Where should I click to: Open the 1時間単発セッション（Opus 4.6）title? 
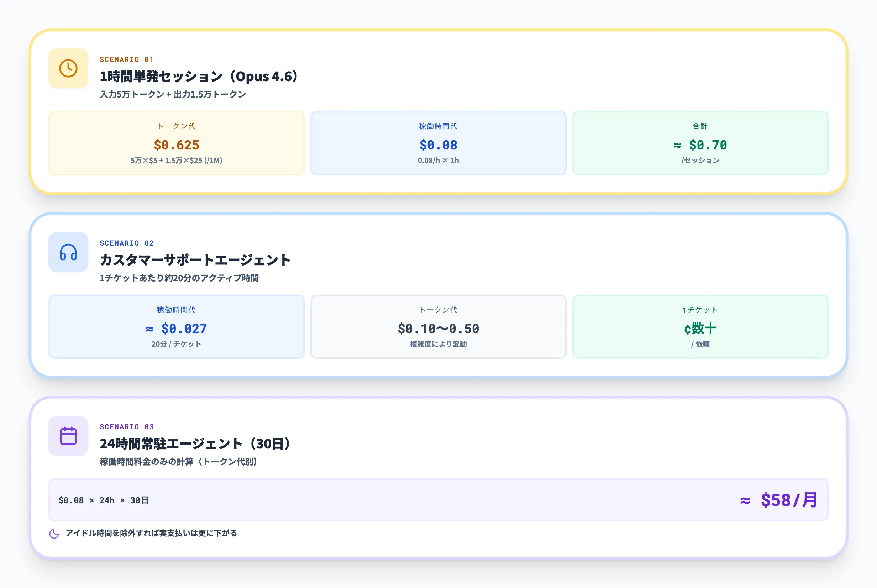[198, 76]
